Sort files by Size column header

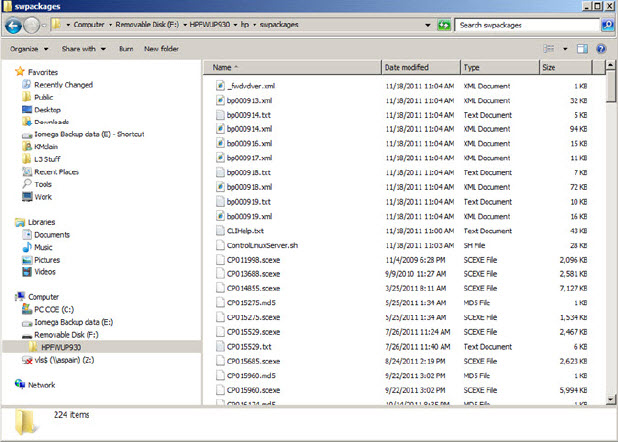[x=548, y=67]
